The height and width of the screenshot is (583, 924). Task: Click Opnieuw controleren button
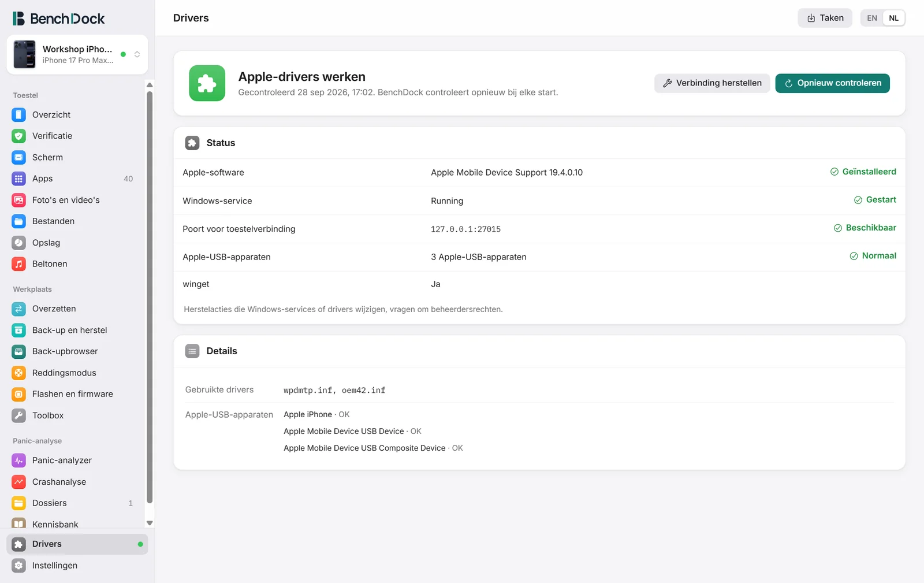832,83
